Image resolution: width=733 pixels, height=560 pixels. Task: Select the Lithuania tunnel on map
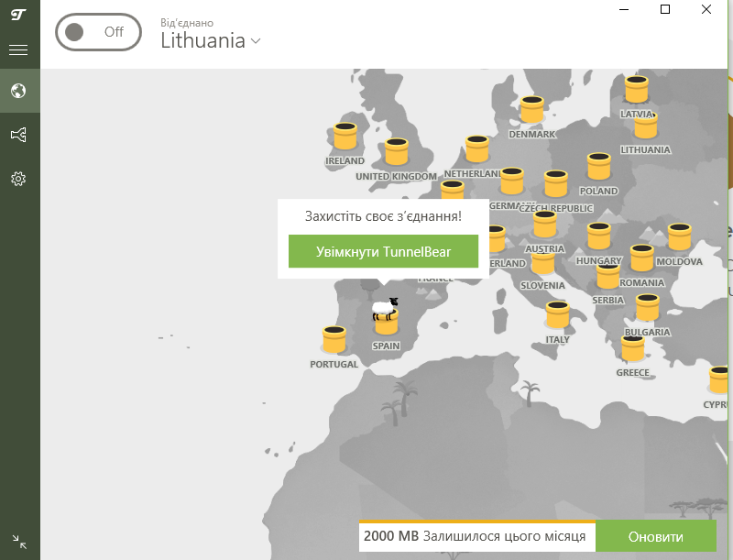646,127
